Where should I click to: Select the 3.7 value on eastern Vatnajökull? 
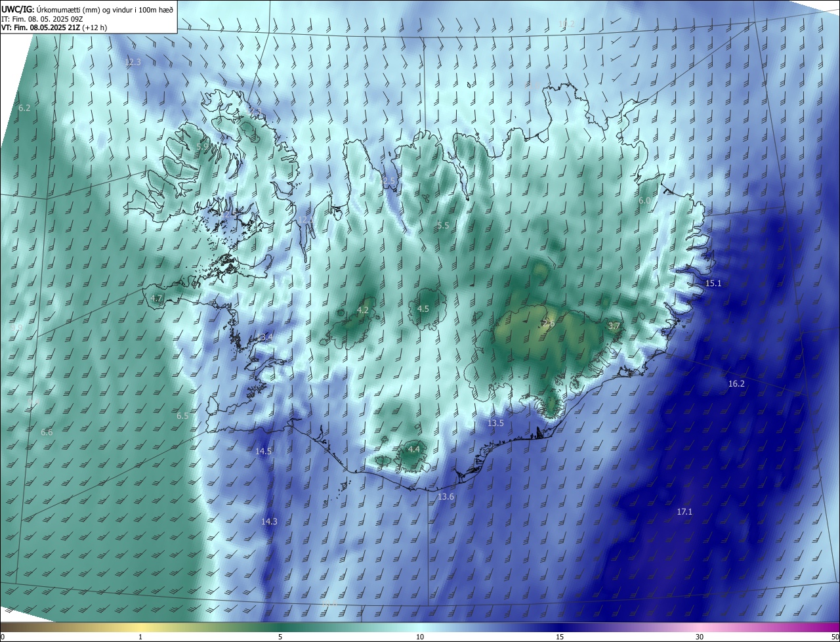pyautogui.click(x=614, y=326)
